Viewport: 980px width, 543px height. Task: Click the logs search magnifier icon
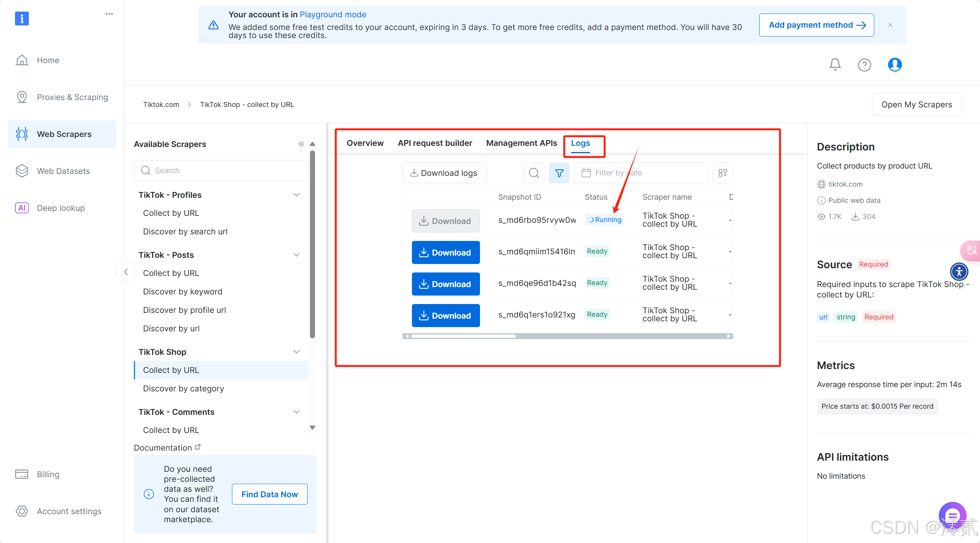tap(533, 173)
